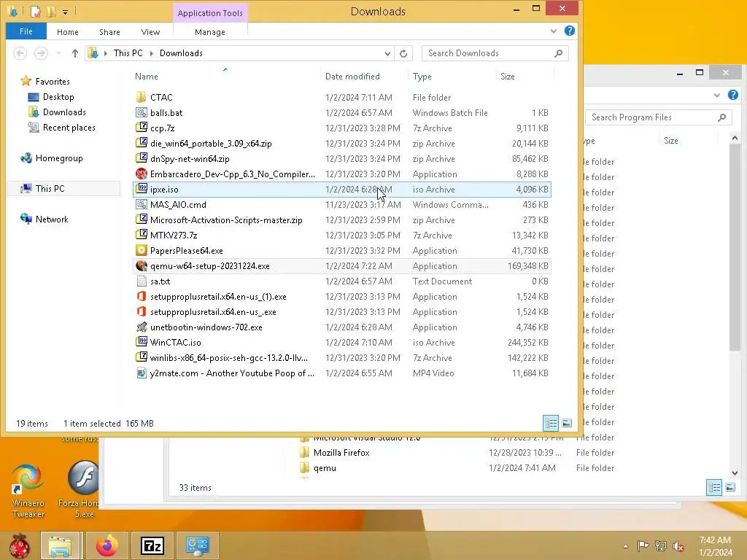Select Downloads under Favorites
Screen dimensions: 747x560
pos(64,112)
